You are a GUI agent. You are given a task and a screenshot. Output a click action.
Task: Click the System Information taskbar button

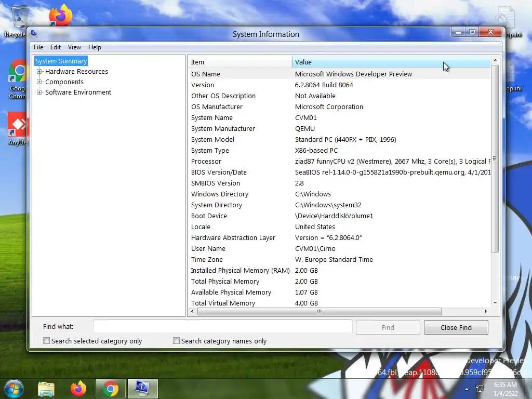[x=142, y=389]
